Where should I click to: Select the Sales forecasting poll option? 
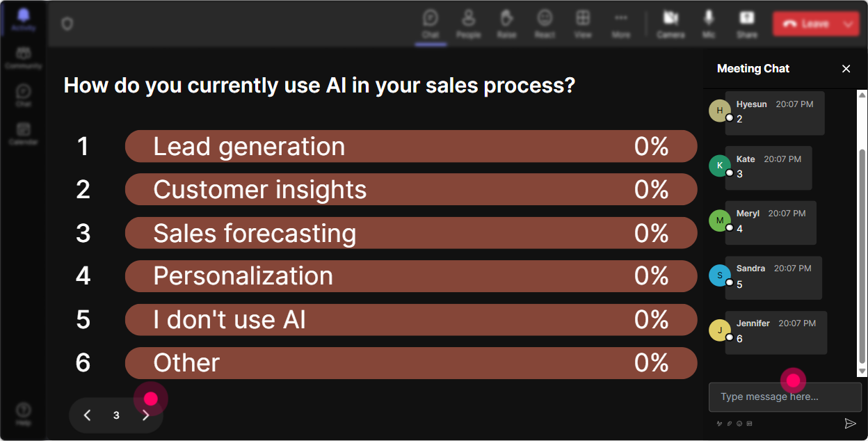point(411,233)
